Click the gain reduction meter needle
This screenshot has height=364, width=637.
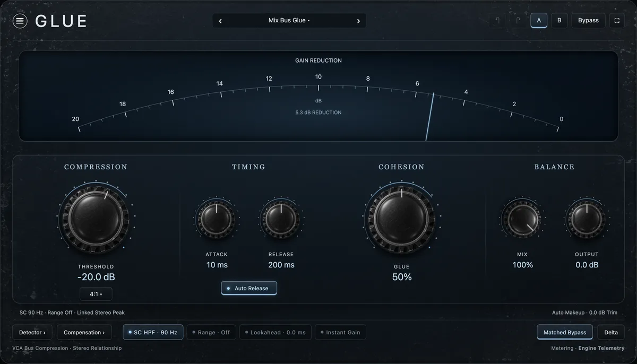pyautogui.click(x=430, y=117)
